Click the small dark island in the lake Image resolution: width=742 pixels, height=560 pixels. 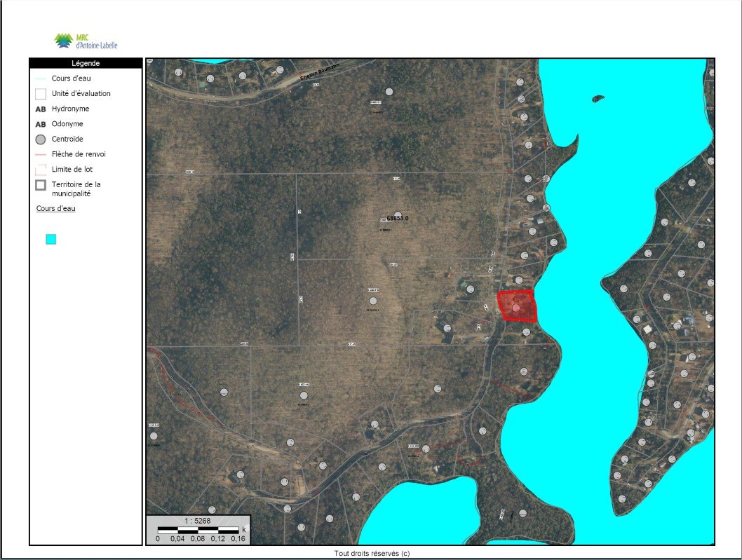coord(597,99)
